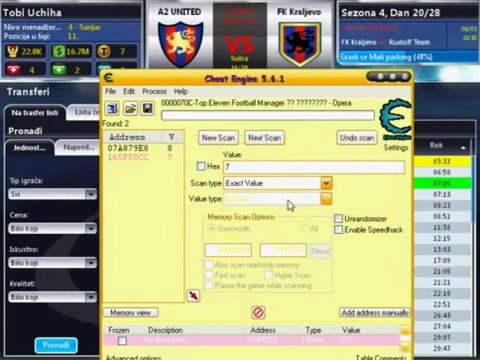The height and width of the screenshot is (360, 480).
Task: Click the green rest pack icon
Action: pos(58,70)
